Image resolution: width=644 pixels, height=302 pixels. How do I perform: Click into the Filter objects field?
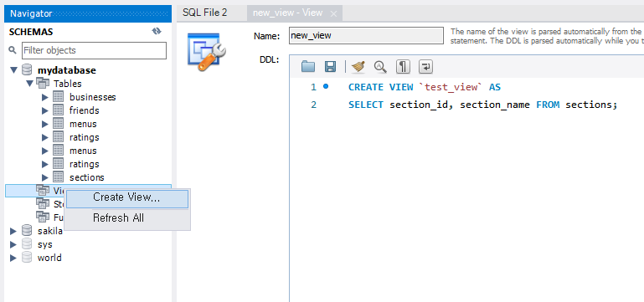click(x=94, y=50)
